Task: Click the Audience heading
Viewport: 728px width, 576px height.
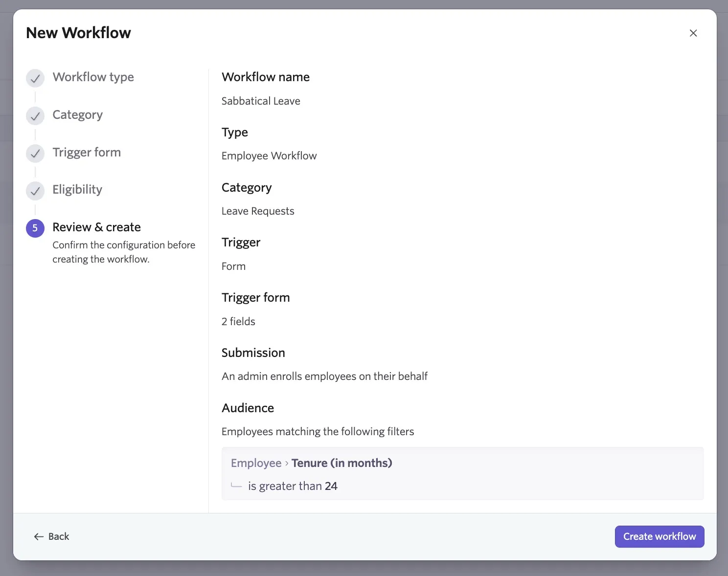Action: [x=248, y=408]
